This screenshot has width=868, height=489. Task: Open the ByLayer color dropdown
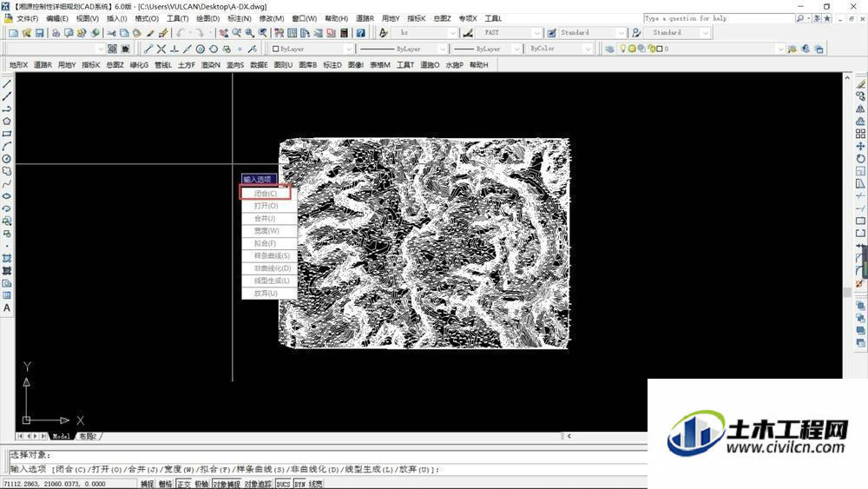pos(348,49)
